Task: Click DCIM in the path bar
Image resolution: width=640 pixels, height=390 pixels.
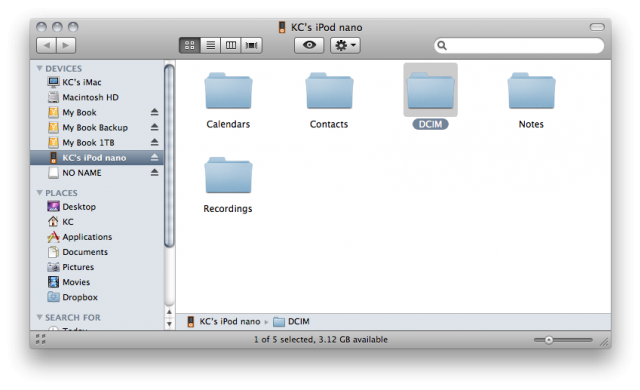Action: pyautogui.click(x=291, y=321)
